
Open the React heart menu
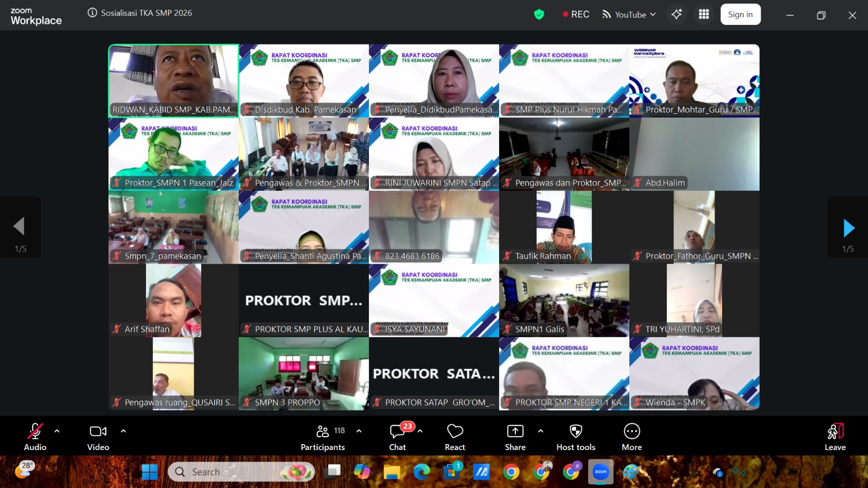click(x=455, y=437)
